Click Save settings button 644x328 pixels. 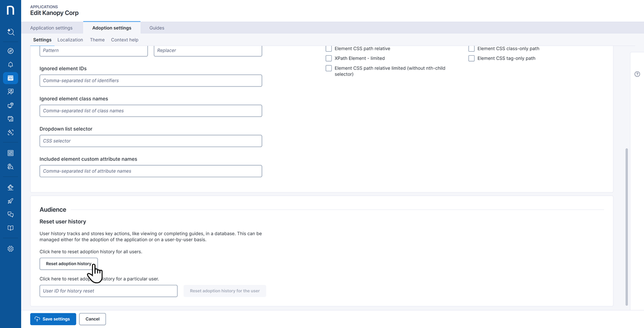[53, 319]
